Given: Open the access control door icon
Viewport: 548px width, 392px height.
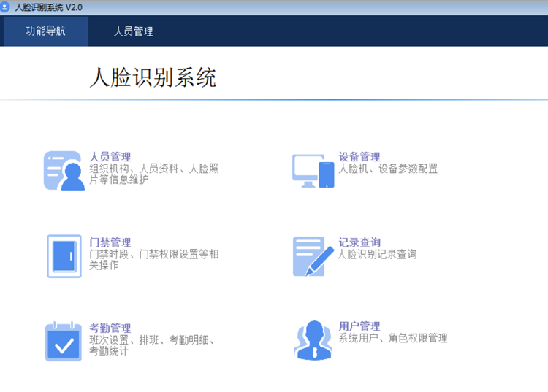Looking at the screenshot, I should click(64, 256).
